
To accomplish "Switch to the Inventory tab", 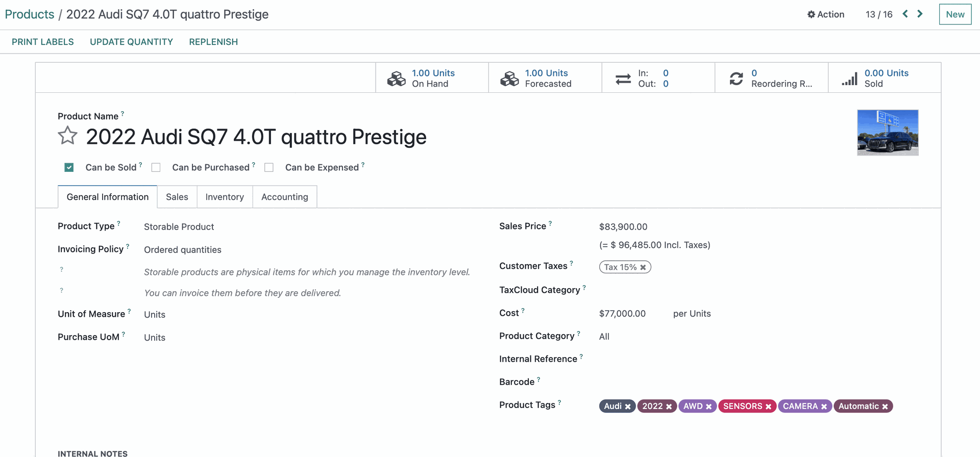I will [225, 197].
